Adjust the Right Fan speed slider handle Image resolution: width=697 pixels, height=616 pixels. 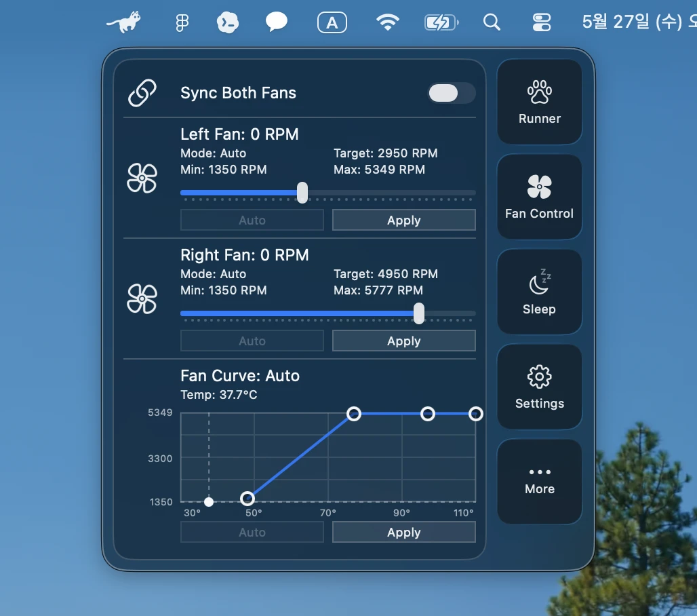[x=419, y=313]
